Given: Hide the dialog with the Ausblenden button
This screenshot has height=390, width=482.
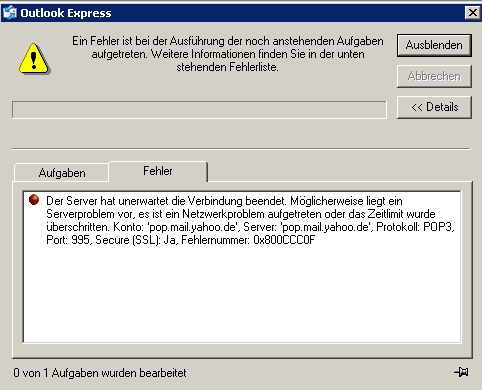Looking at the screenshot, I should click(434, 45).
